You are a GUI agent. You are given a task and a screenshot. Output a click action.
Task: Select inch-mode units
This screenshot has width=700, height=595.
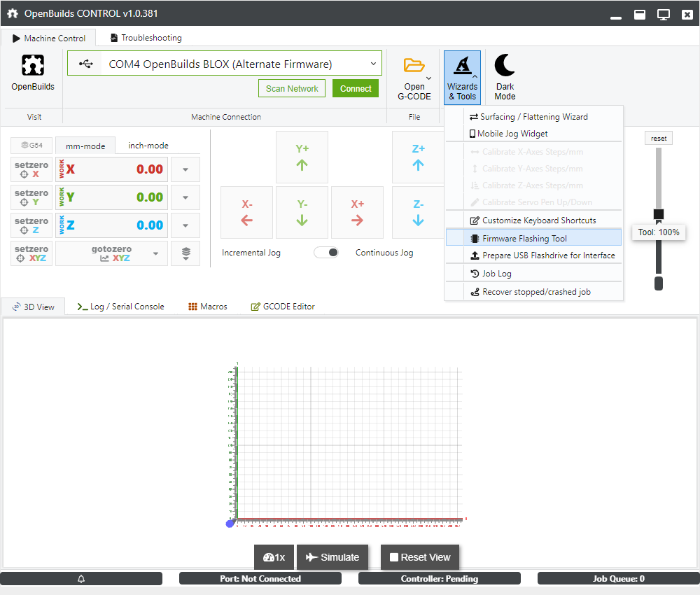tap(148, 146)
